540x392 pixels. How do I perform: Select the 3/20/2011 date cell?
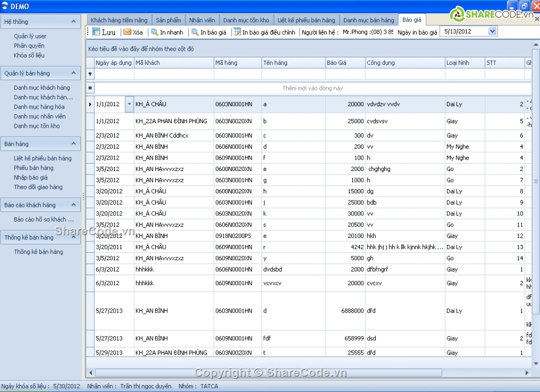point(114,247)
